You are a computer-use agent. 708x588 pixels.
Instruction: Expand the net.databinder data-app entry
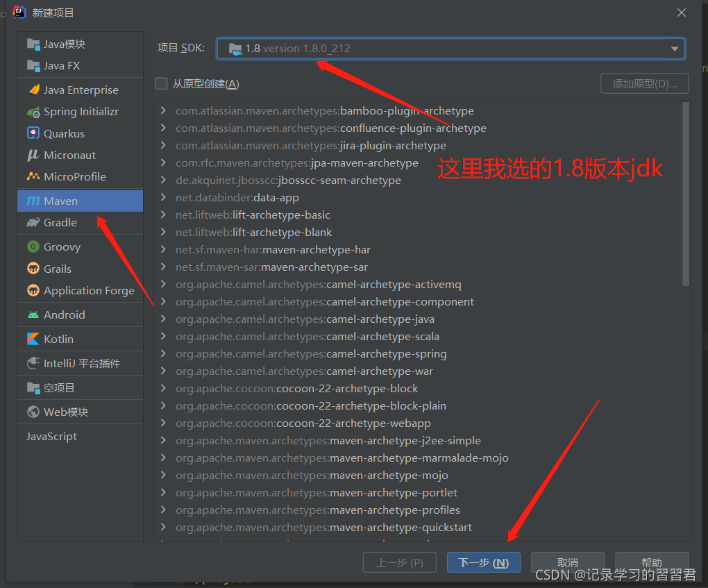click(163, 197)
